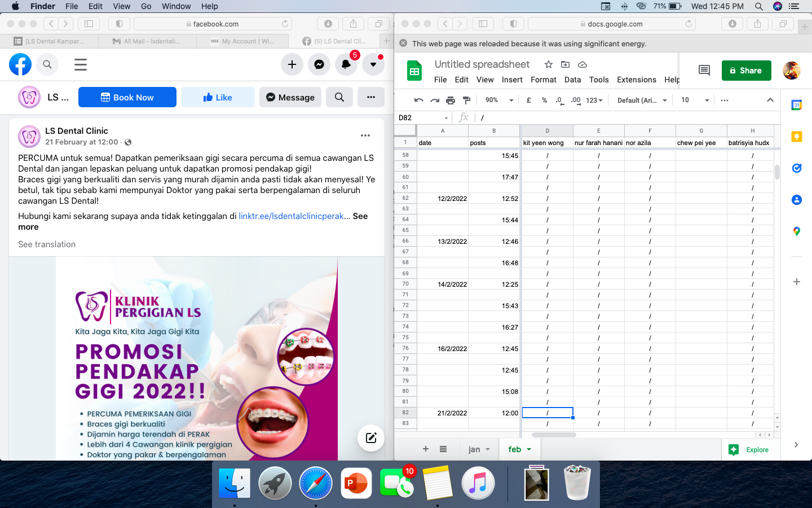The width and height of the screenshot is (812, 508).
Task: Click the move to folder icon
Action: [566, 64]
